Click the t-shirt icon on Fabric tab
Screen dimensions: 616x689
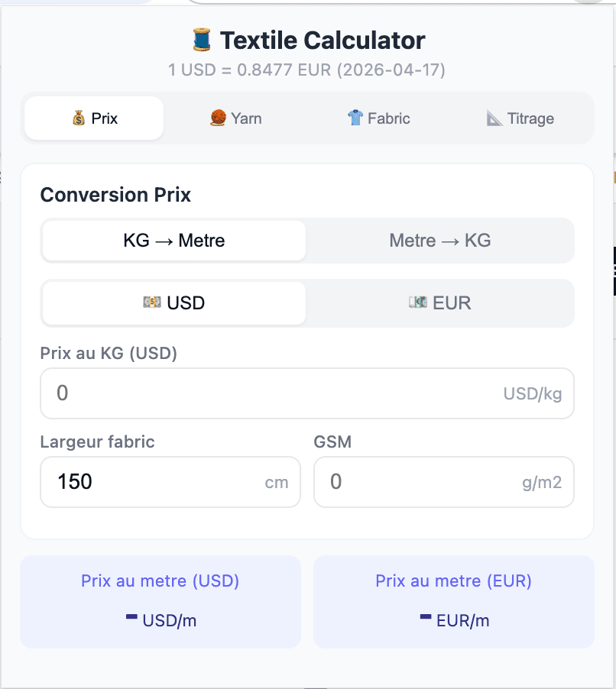[x=355, y=118]
